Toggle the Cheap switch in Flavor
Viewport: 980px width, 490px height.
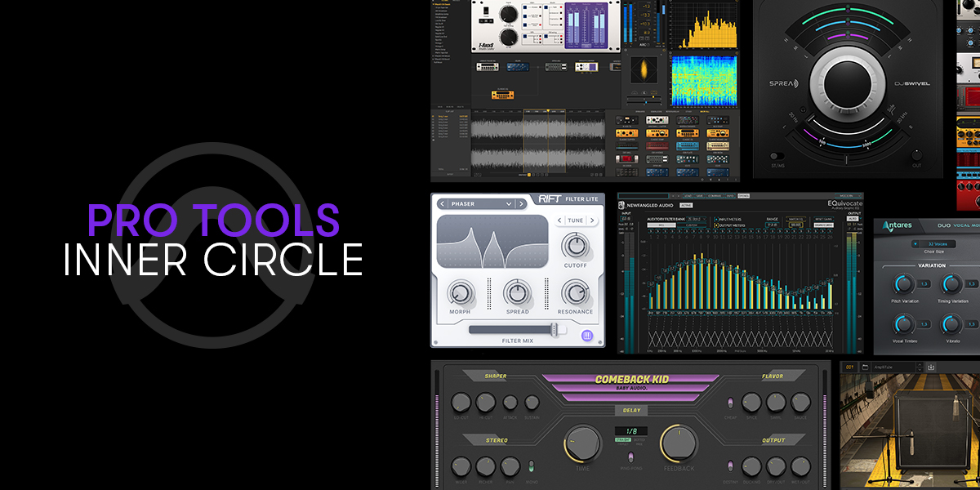click(x=729, y=403)
